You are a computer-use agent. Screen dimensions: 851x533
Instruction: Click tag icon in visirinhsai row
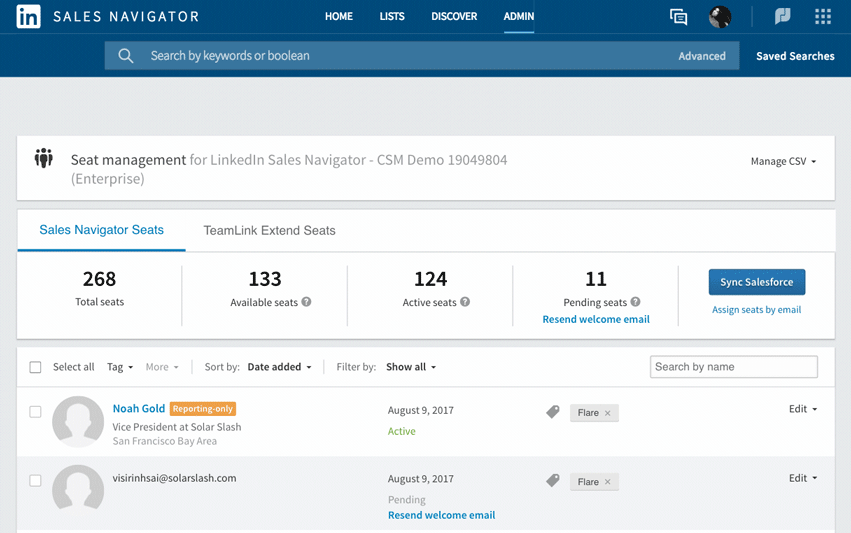coord(552,480)
